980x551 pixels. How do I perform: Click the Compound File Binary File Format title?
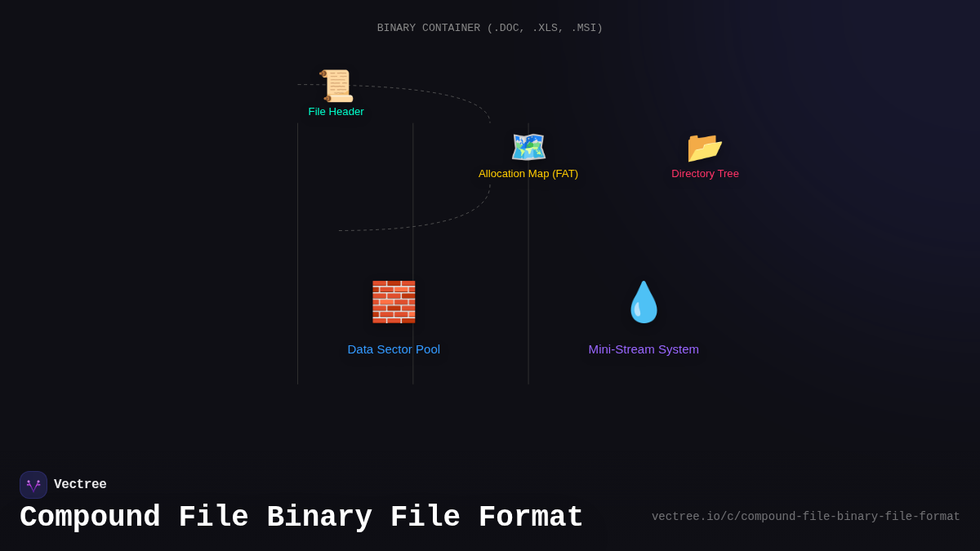point(301,516)
